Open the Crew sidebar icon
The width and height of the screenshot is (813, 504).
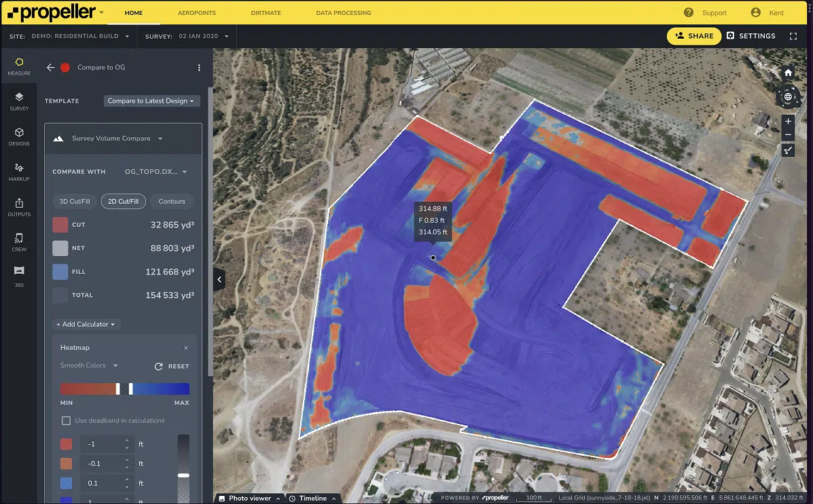pos(19,242)
